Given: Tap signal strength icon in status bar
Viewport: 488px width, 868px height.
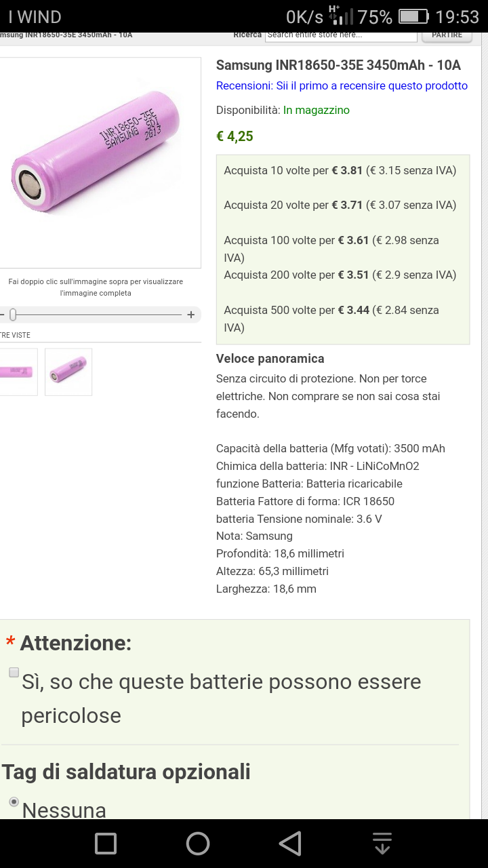Looking at the screenshot, I should click(343, 15).
